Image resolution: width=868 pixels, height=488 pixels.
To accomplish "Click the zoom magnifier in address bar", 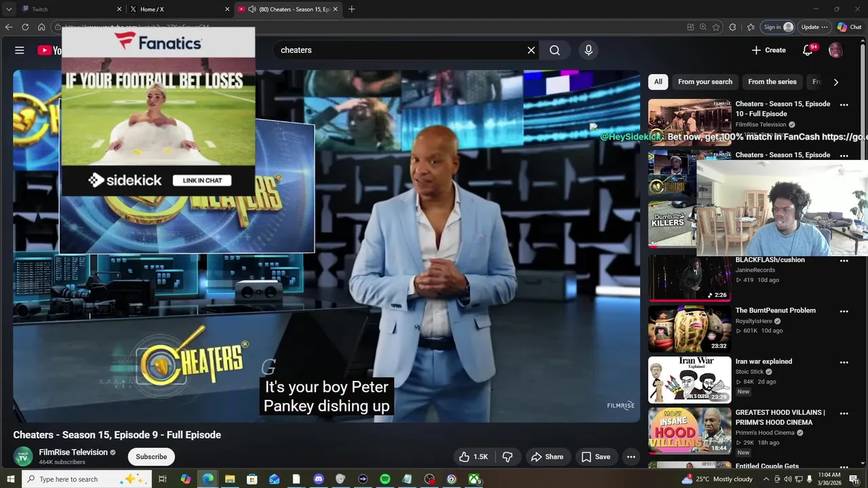I will point(703,27).
